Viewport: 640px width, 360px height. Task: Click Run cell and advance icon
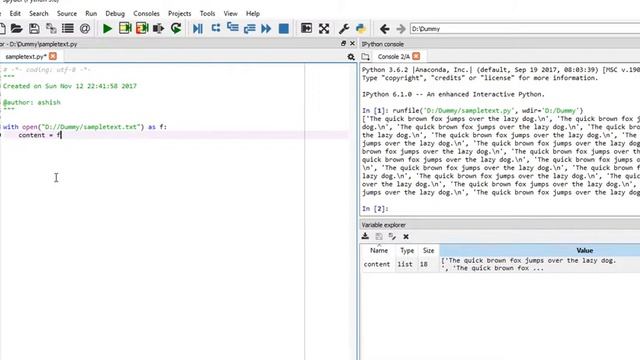coord(142,28)
